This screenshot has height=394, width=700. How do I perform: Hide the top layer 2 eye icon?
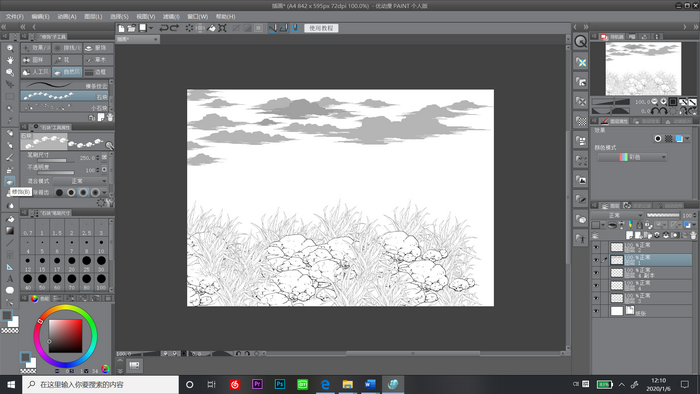point(596,247)
